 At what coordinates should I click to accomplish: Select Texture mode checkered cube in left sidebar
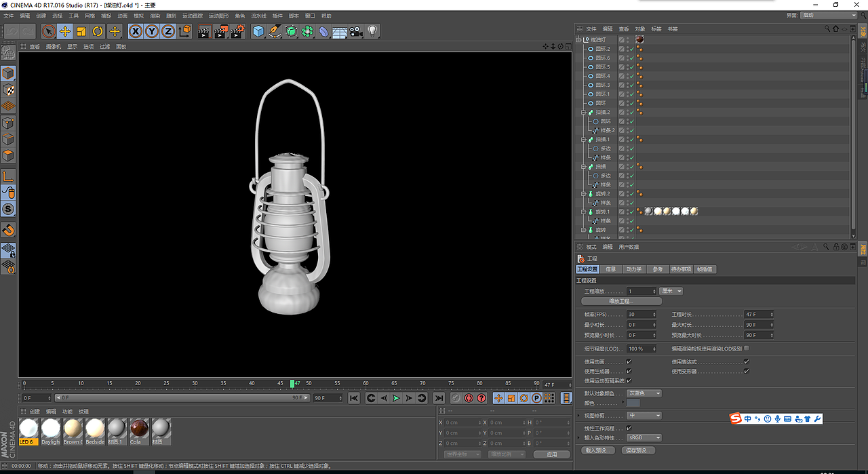[8, 90]
